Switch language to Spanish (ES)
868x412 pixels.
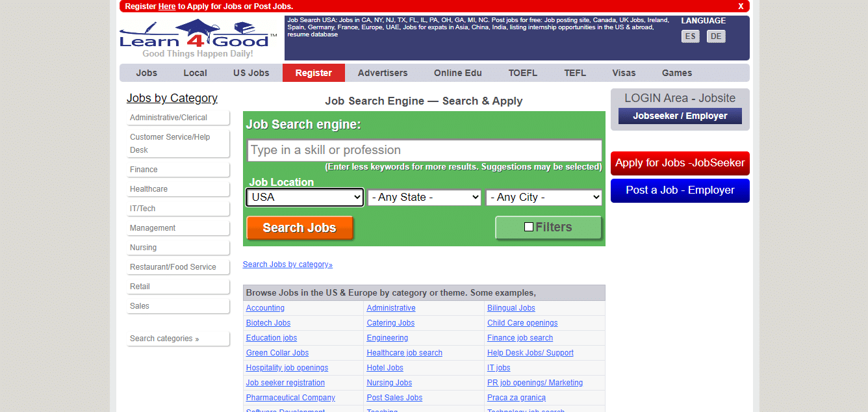[x=691, y=36]
